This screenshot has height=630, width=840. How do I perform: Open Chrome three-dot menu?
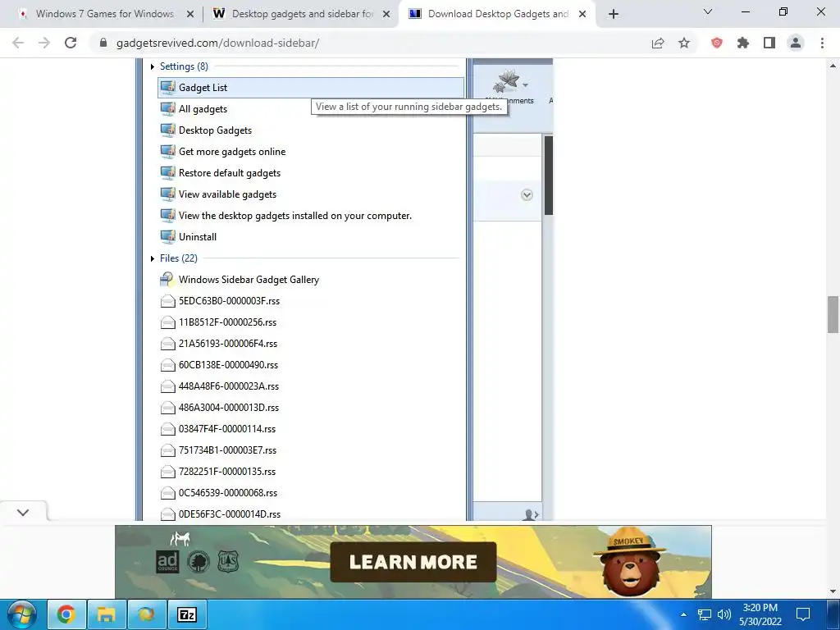822,43
